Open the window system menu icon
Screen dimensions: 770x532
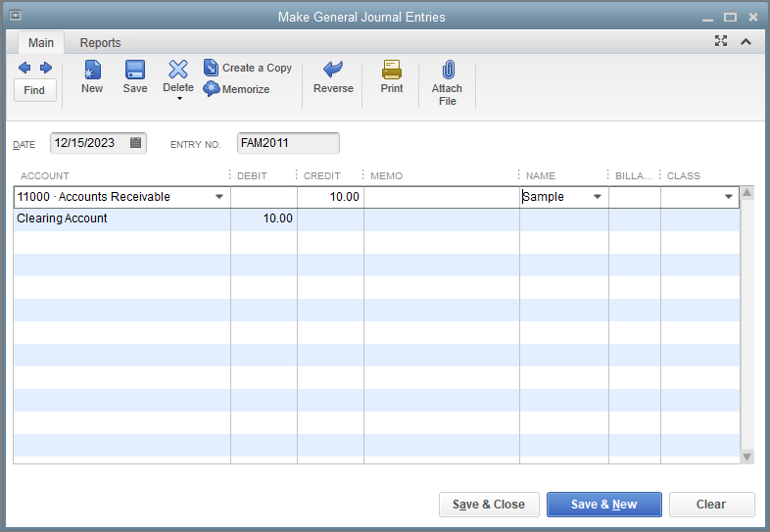click(16, 16)
